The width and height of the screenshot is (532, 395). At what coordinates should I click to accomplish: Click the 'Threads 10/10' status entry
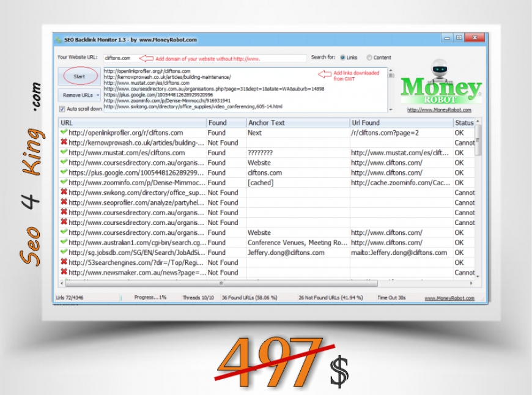pyautogui.click(x=198, y=298)
